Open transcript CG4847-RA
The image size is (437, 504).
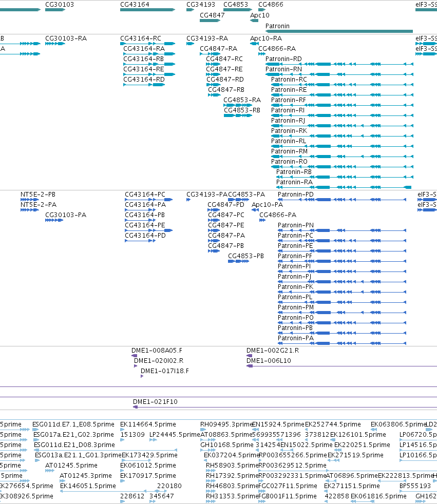(x=219, y=49)
